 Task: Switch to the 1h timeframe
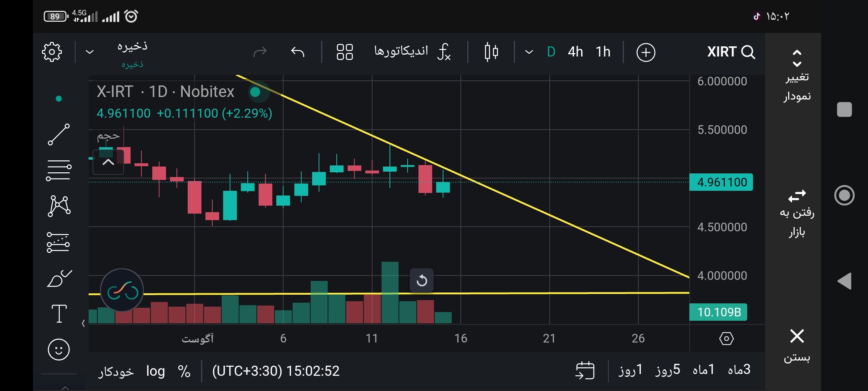(603, 52)
